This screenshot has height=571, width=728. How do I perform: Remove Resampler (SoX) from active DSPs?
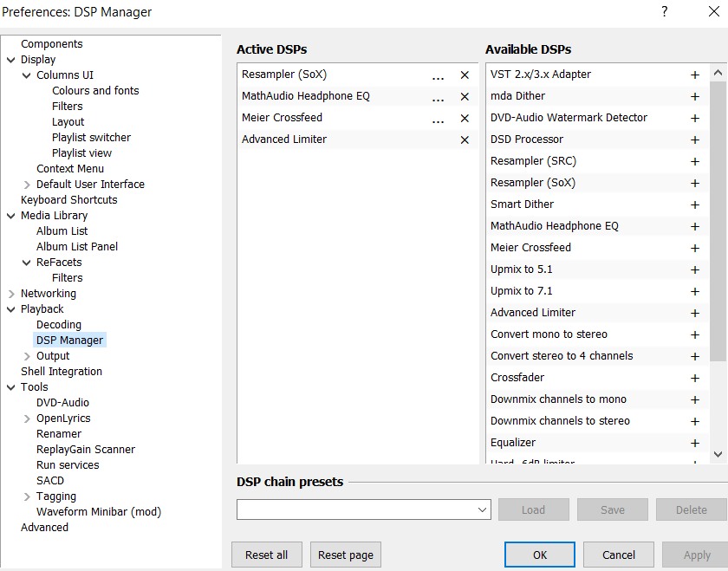pos(465,75)
